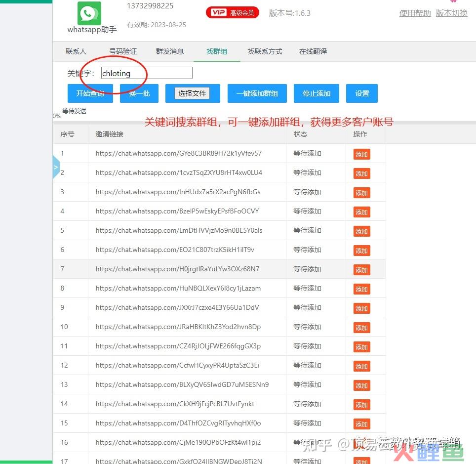Screen dimensions: 476x464
Task: Click the 选择文件 file chooser button
Action: click(192, 93)
